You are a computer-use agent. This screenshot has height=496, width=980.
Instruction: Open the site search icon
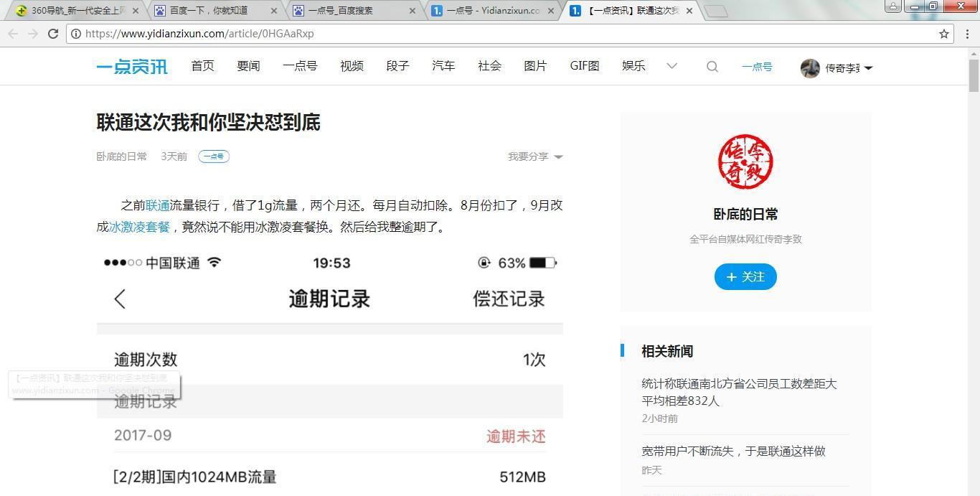pyautogui.click(x=712, y=66)
